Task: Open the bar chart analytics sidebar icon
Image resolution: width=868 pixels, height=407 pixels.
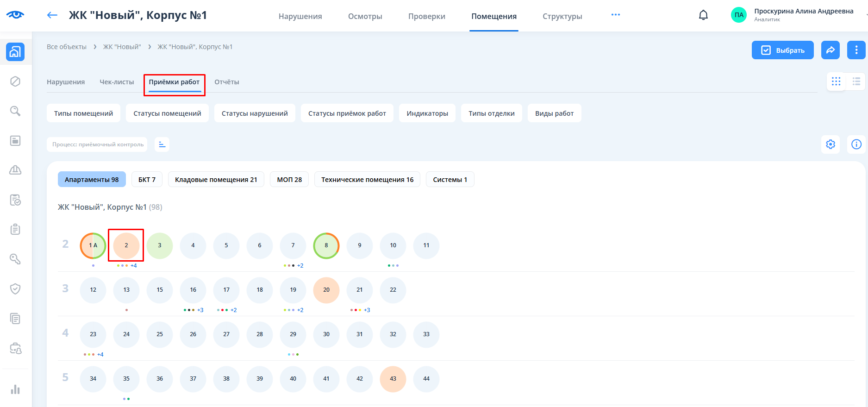Action: (x=15, y=389)
